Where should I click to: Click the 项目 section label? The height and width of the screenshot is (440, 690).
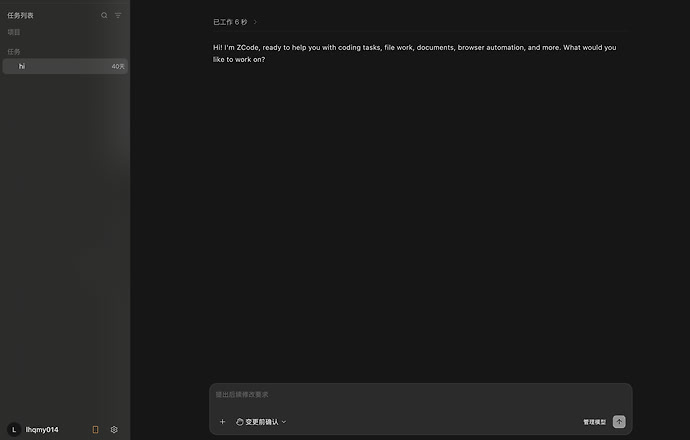(14, 32)
